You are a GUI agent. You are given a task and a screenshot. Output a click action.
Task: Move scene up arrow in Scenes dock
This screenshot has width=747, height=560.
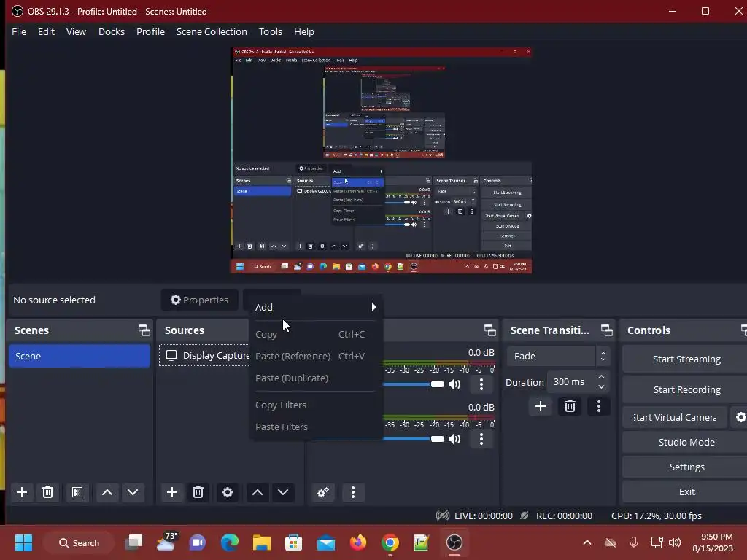point(107,492)
